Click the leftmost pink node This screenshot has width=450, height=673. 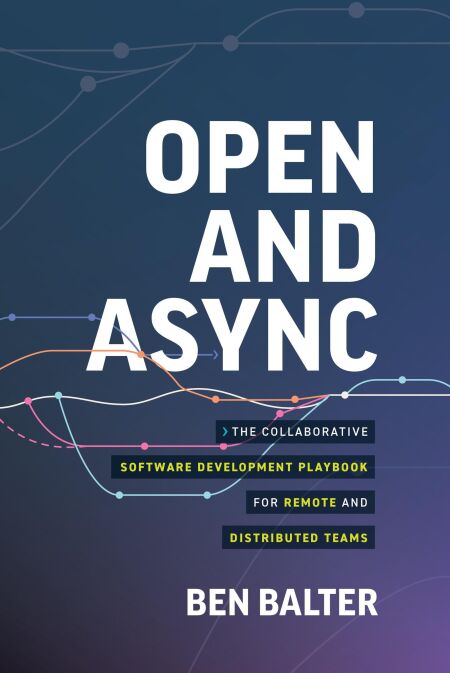pos(28,401)
